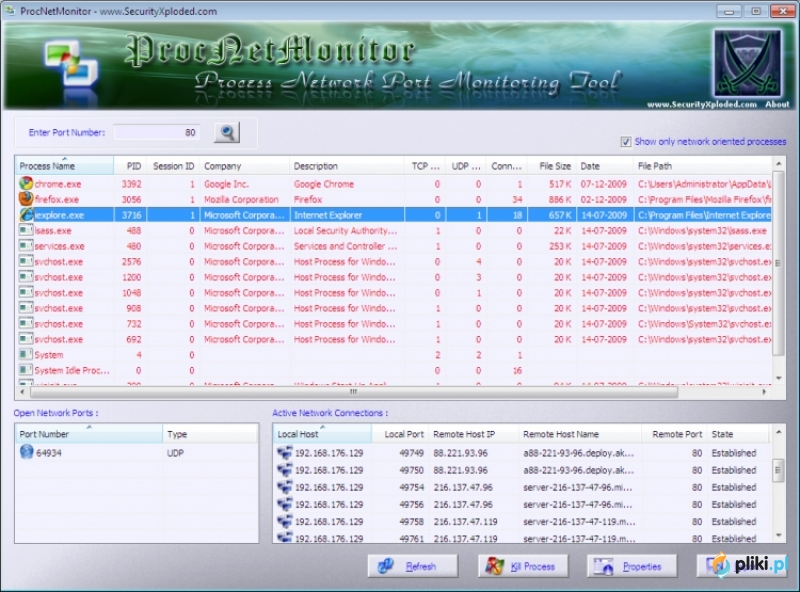Image resolution: width=800 pixels, height=592 pixels.
Task: Click the Refresh button
Action: click(x=413, y=566)
